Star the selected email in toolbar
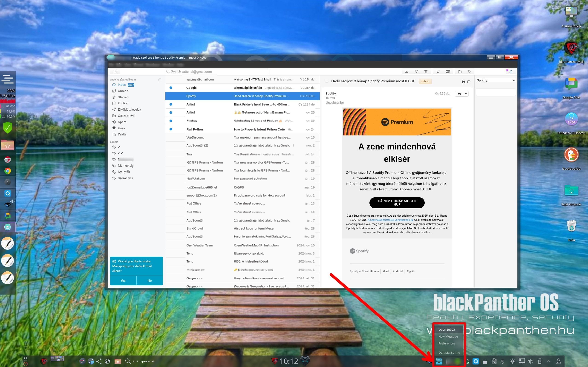The width and height of the screenshot is (588, 367). point(438,71)
